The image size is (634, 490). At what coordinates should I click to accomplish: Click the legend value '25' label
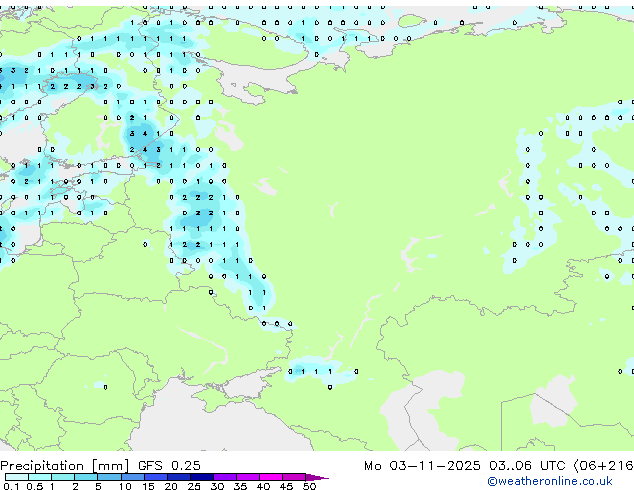[194, 486]
